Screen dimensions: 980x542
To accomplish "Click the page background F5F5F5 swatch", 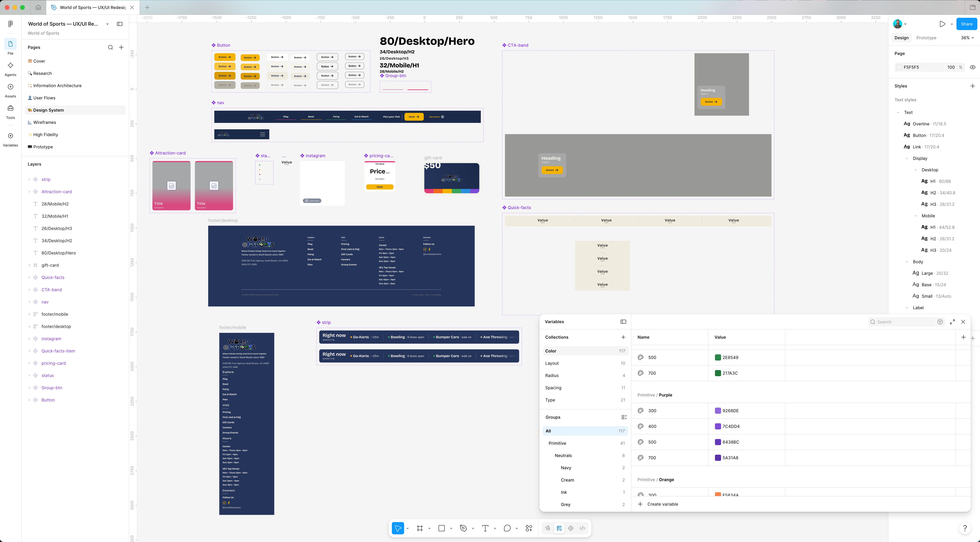I will 899,67.
